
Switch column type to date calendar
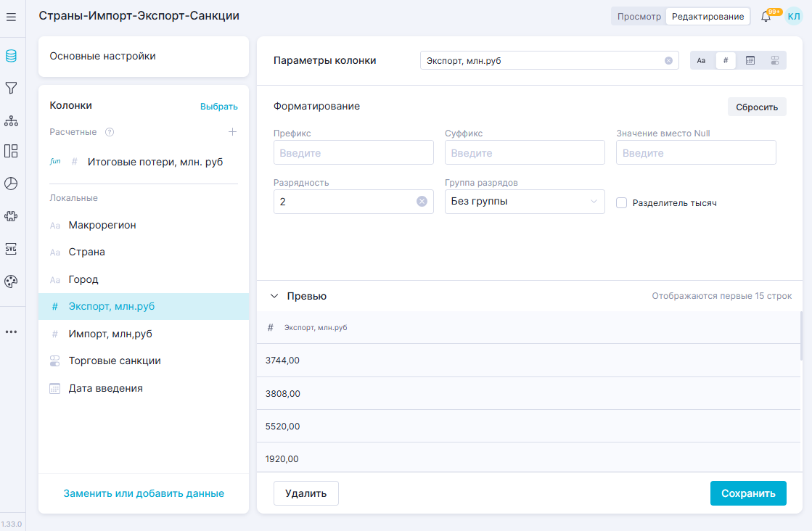[750, 60]
